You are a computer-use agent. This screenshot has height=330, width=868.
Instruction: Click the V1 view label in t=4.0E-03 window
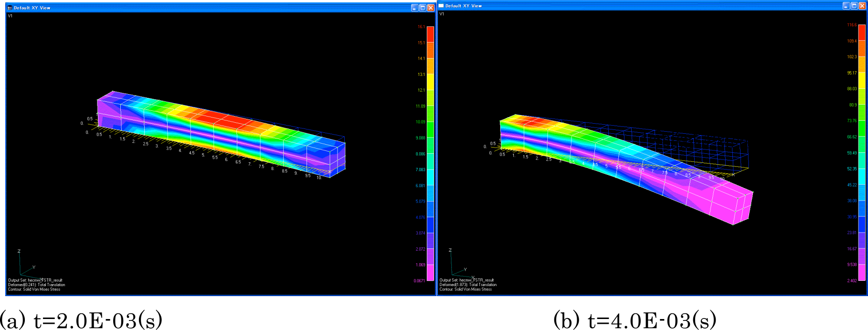click(x=442, y=14)
